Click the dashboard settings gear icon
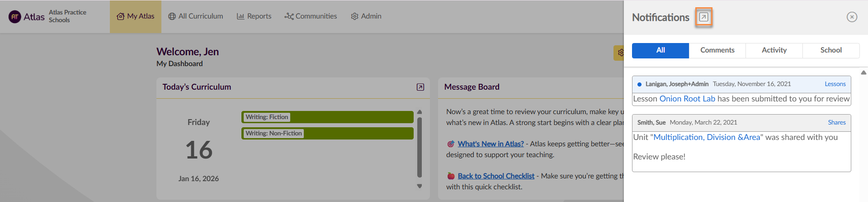Viewport: 868px width, 202px height. click(620, 53)
